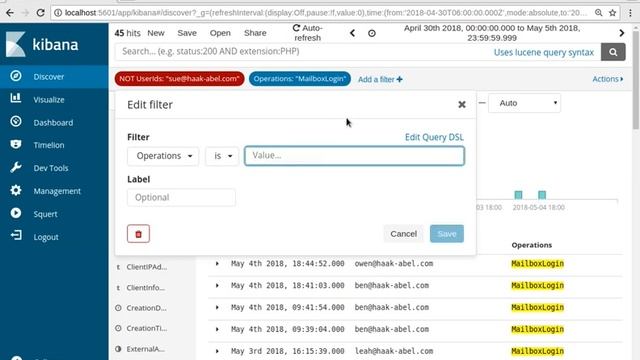Click New in the top menu
Screen dimensions: 640x360
[x=156, y=33]
